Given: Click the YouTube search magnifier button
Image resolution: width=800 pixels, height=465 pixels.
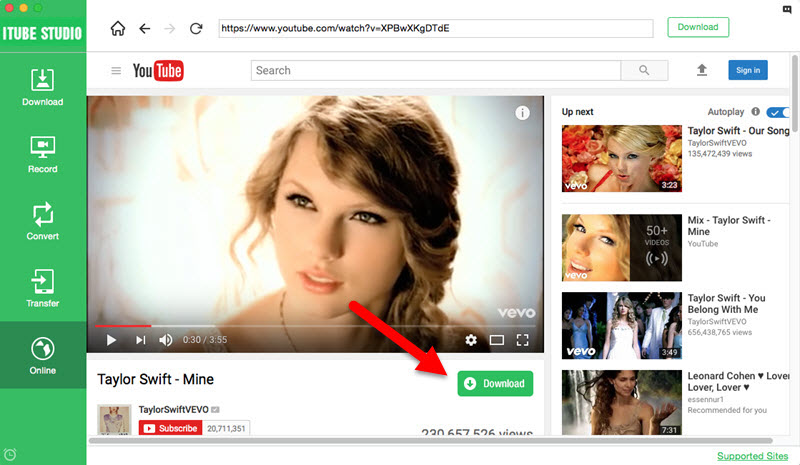Looking at the screenshot, I should click(644, 70).
